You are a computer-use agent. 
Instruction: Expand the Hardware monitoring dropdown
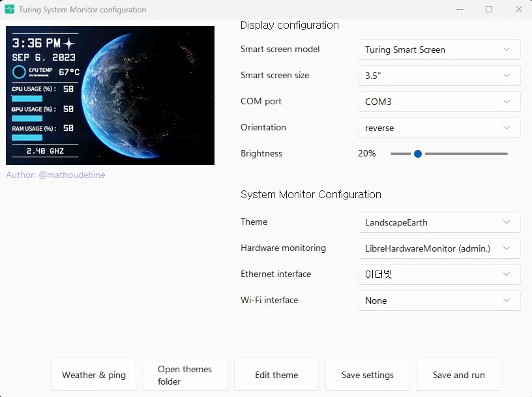click(x=439, y=248)
